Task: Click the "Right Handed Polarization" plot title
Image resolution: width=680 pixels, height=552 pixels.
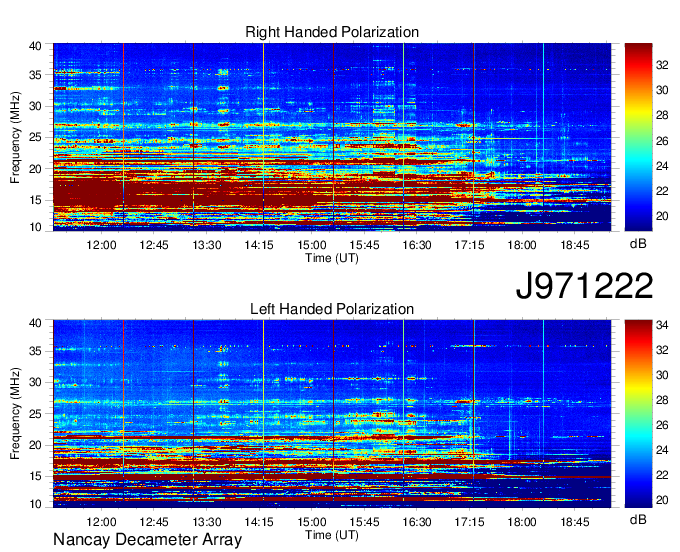Action: pyautogui.click(x=332, y=32)
